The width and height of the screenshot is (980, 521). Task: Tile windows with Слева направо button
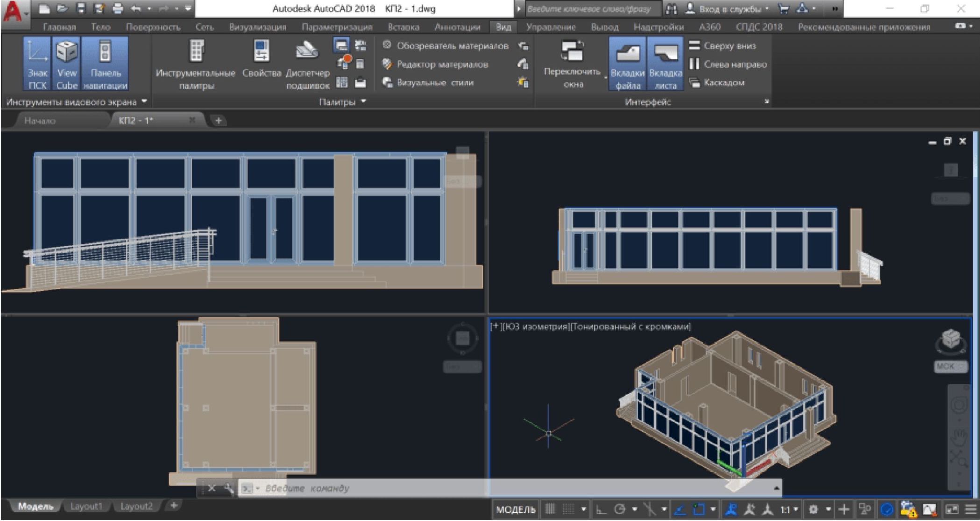[x=728, y=64]
